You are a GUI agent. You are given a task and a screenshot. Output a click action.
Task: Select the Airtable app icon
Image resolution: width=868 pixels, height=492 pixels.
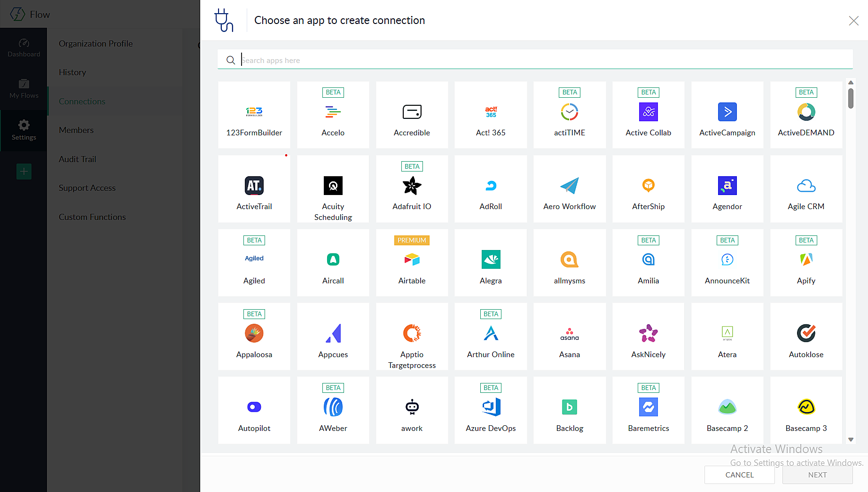[412, 259]
